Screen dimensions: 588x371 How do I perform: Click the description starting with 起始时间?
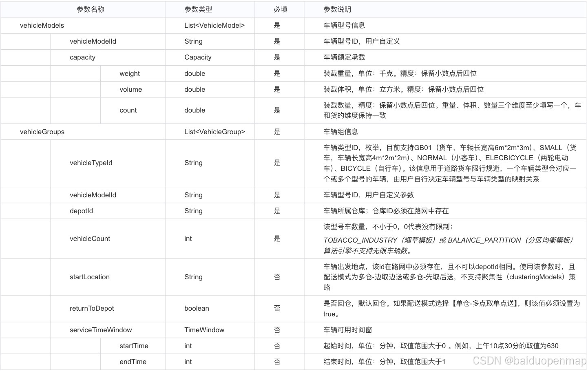coord(441,346)
